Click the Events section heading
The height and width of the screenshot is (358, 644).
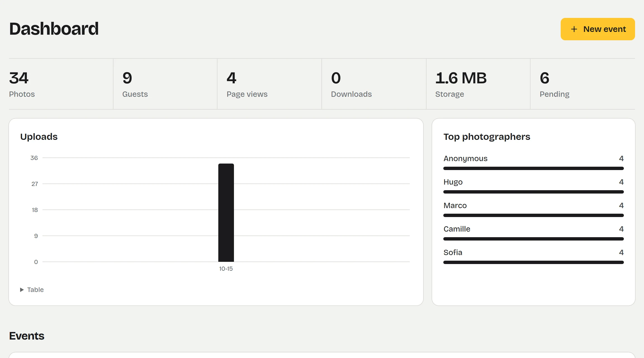point(27,336)
